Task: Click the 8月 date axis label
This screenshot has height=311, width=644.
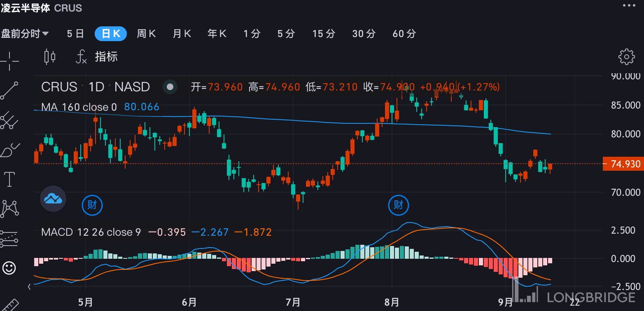Action: 392,303
